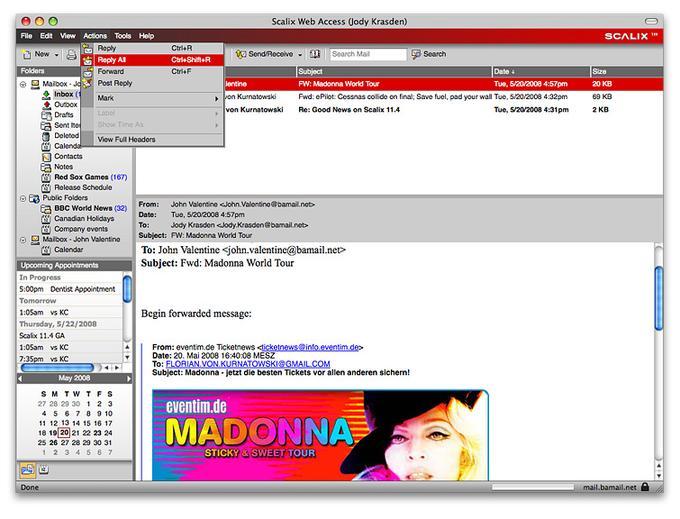Viewport: 680px width, 519px height.
Task: Select May 26 in the mini calendar
Action: 53,443
